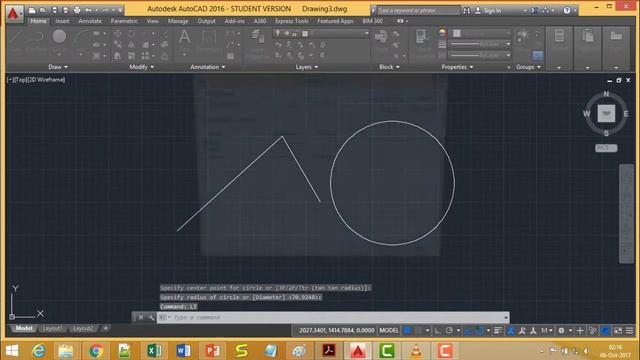Viewport: 640px width, 360px height.
Task: Click the Autodesk Exchange Apps X icon
Action: (x=534, y=11)
